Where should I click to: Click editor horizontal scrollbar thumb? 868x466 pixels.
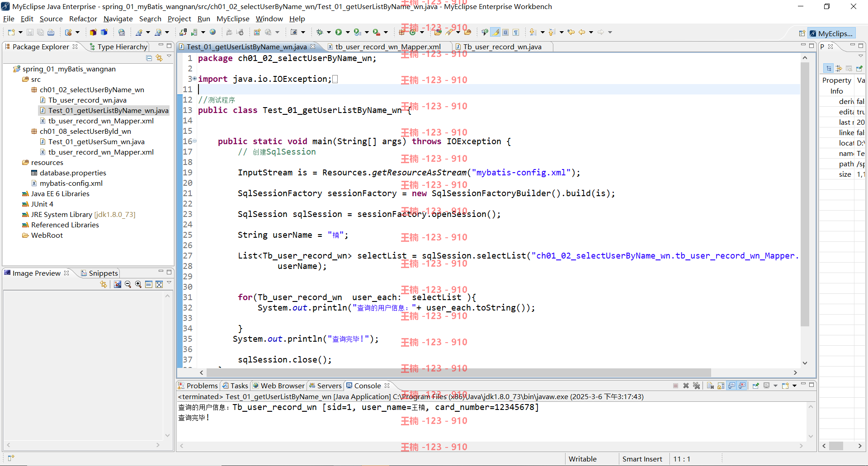[459, 372]
